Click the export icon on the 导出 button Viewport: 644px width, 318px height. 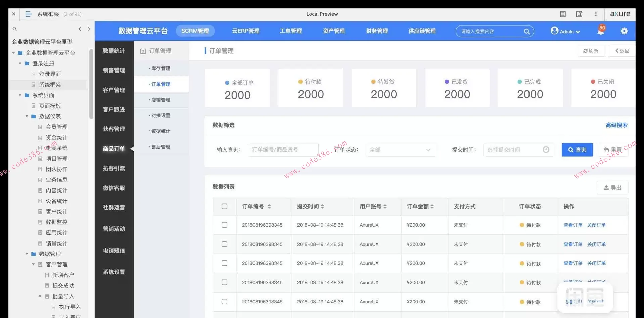coord(606,188)
